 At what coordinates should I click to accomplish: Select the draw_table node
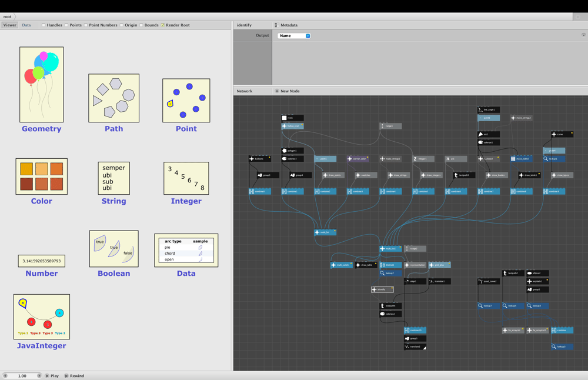[366, 265]
